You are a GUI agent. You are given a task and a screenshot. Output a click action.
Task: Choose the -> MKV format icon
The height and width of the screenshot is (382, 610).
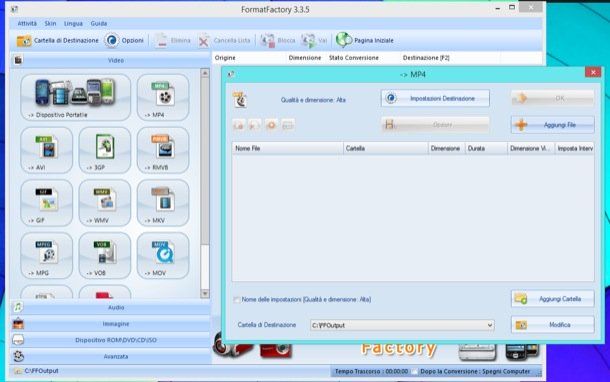163,203
